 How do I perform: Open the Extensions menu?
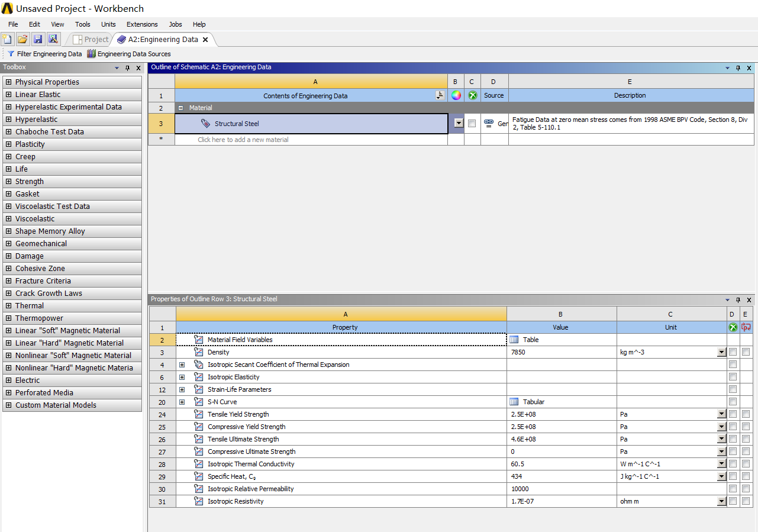coord(141,24)
